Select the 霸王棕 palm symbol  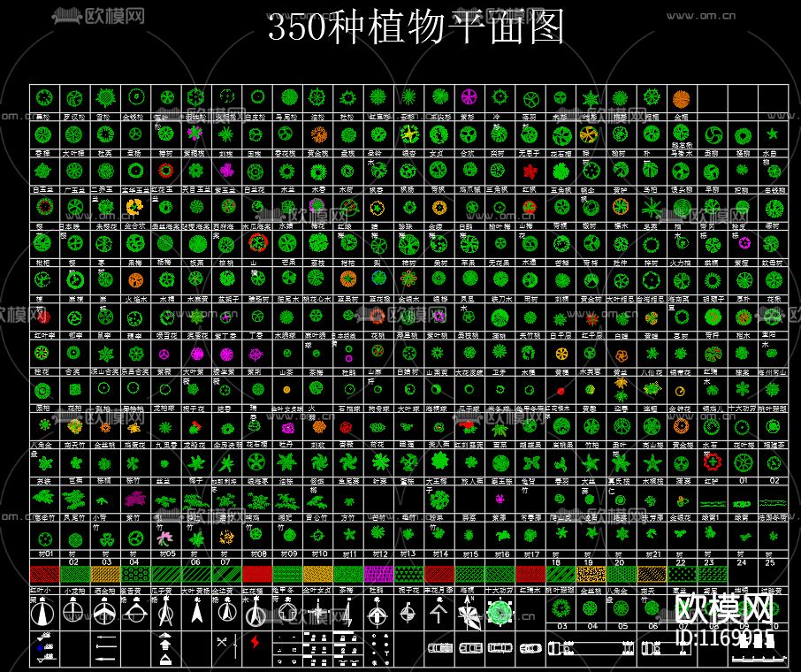click(500, 463)
